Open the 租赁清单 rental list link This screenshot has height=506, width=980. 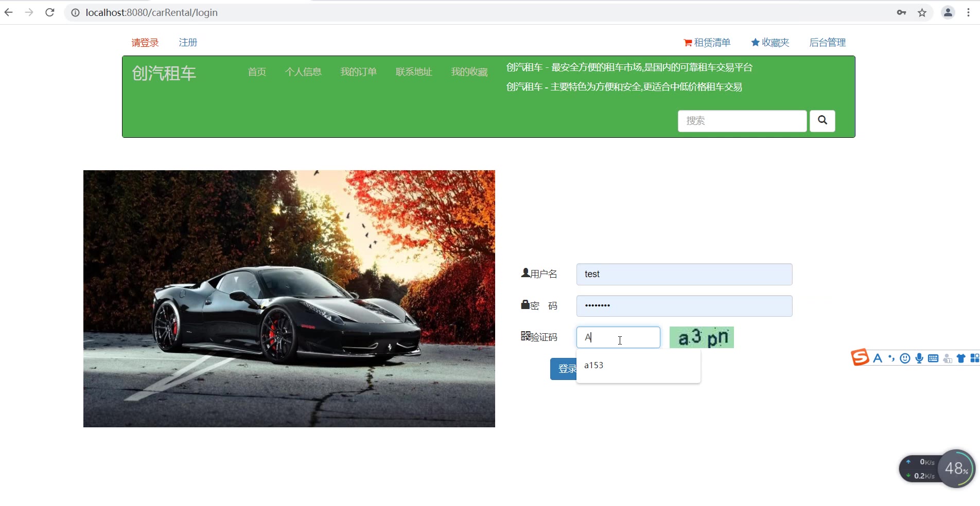point(707,43)
